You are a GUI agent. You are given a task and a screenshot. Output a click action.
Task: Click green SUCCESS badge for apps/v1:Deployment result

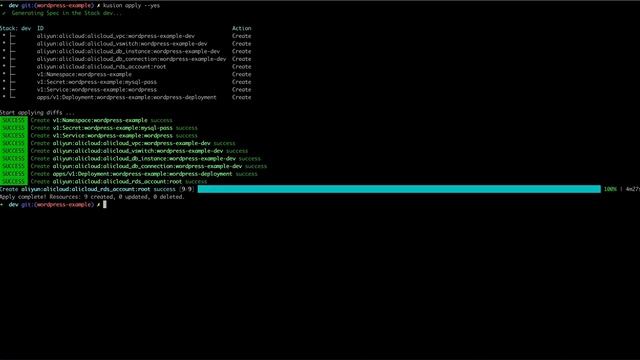[14, 174]
